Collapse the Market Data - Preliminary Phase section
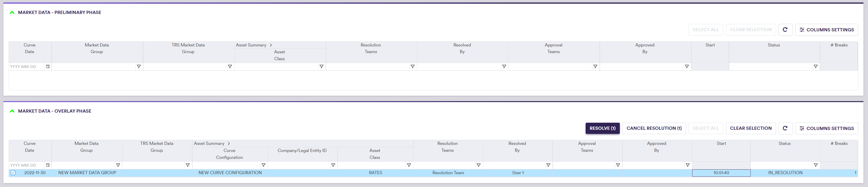This screenshot has height=187, width=868. click(x=12, y=13)
